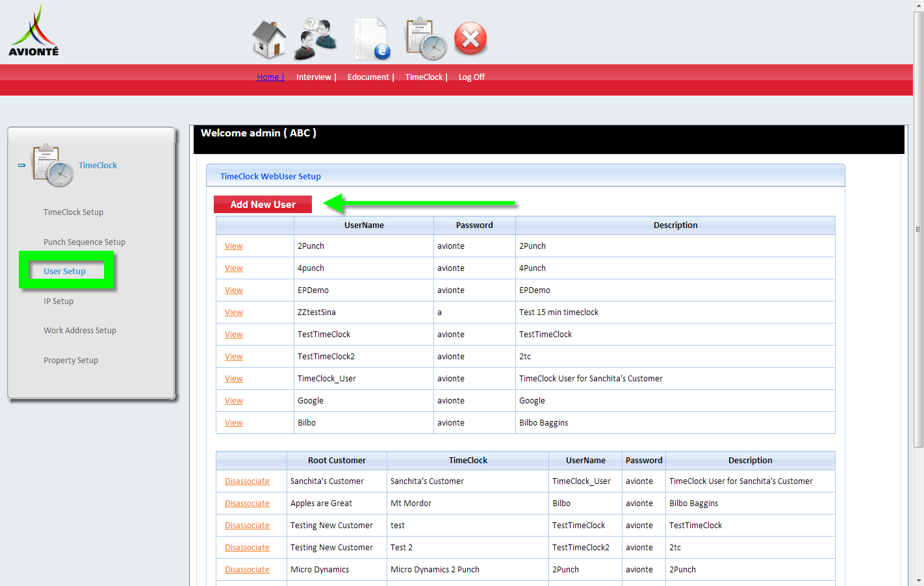The height and width of the screenshot is (586, 924).
Task: Click the 'Welcome admin ( ABC )' banner text
Action: (x=259, y=133)
